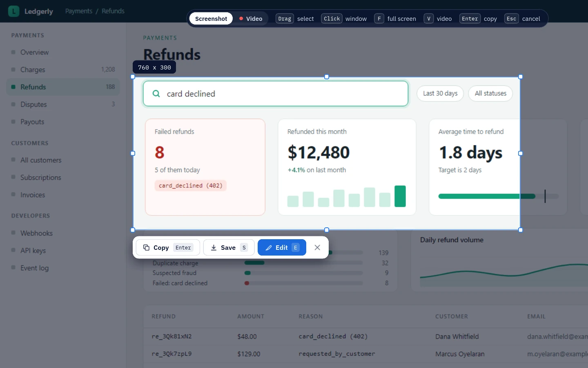Click customer name Marcus Oyelaran
Image resolution: width=588 pixels, height=368 pixels.
[460, 354]
